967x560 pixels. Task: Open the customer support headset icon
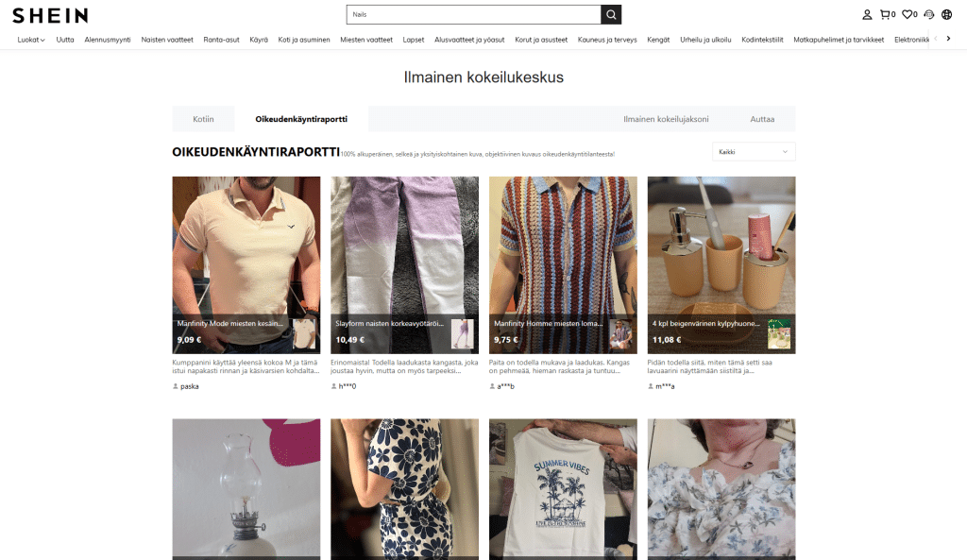pos(929,14)
